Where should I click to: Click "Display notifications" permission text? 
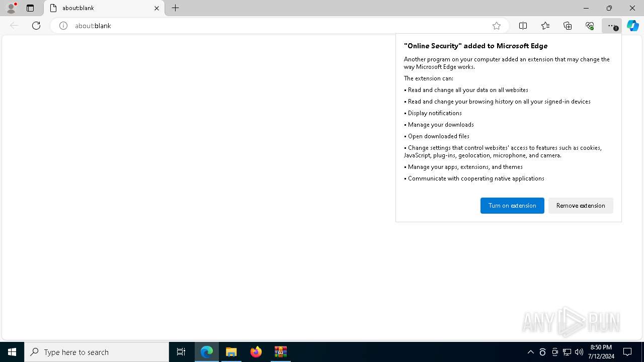pyautogui.click(x=435, y=113)
